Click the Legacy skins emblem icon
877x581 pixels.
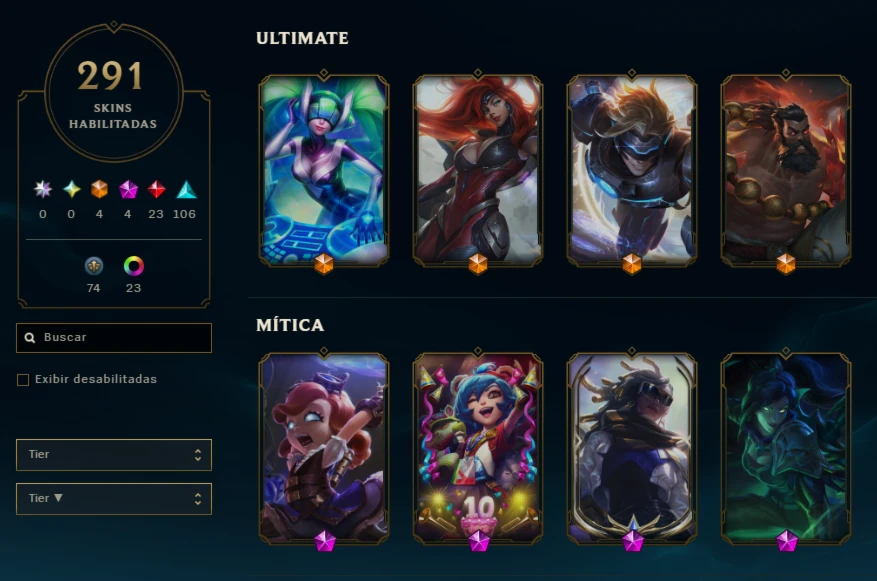(x=93, y=266)
